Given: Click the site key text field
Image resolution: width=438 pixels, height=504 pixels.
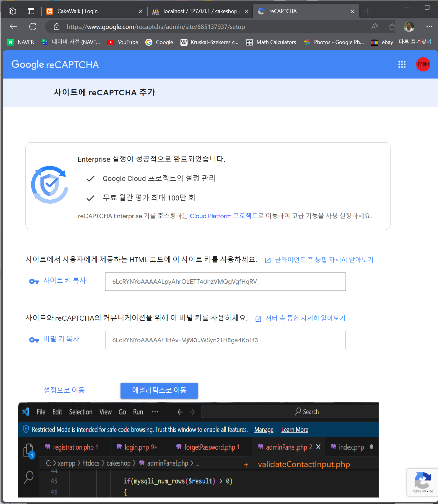Looking at the screenshot, I should coord(225,282).
